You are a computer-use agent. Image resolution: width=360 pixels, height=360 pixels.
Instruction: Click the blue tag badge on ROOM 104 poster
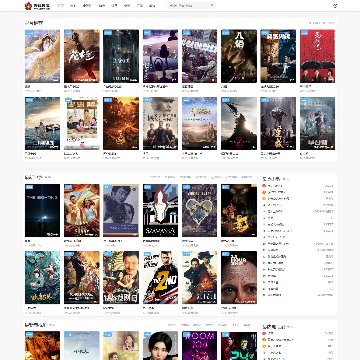186,334
